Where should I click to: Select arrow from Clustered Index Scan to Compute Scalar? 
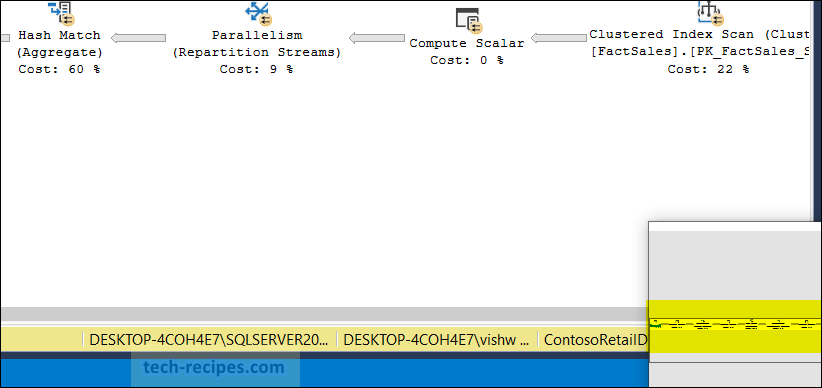click(x=559, y=38)
